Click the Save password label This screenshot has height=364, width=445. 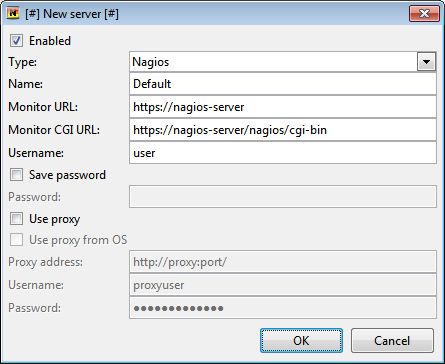coord(67,175)
